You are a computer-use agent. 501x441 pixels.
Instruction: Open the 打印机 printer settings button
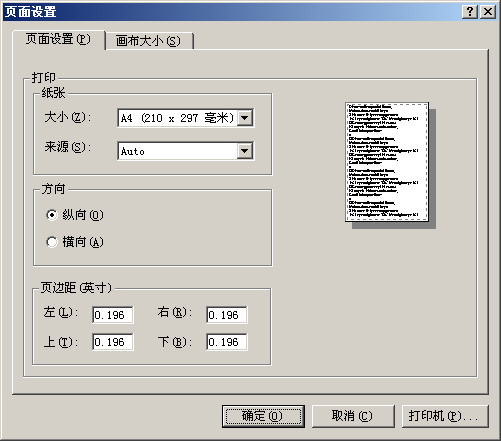click(x=445, y=416)
